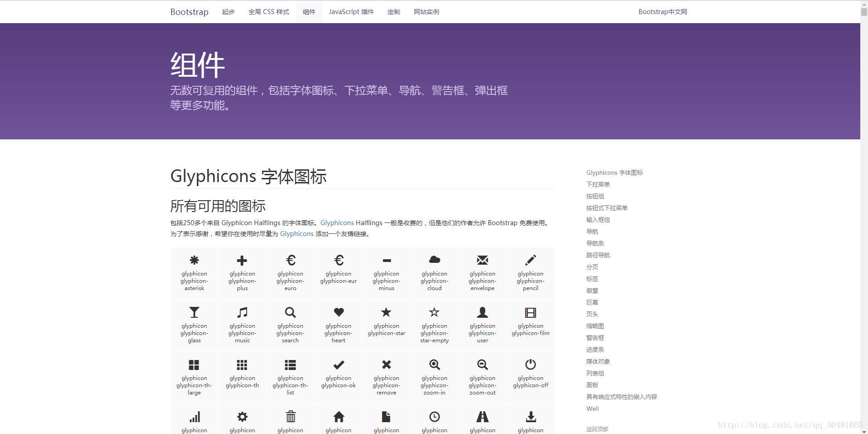Click the asterisk glyphicon
The image size is (868, 434).
click(x=194, y=260)
